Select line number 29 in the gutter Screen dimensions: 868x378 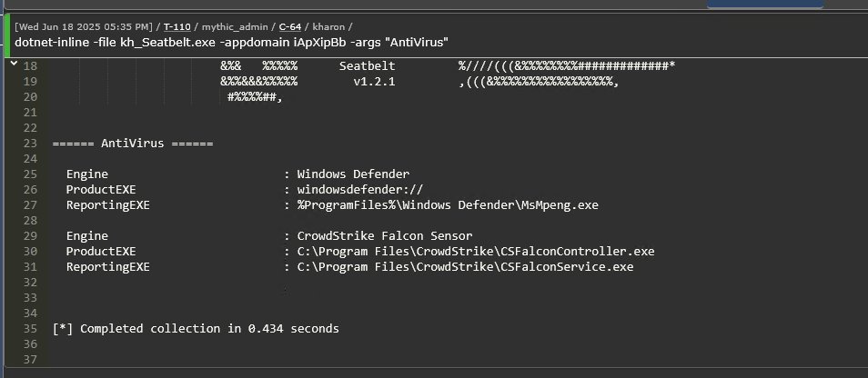point(30,236)
